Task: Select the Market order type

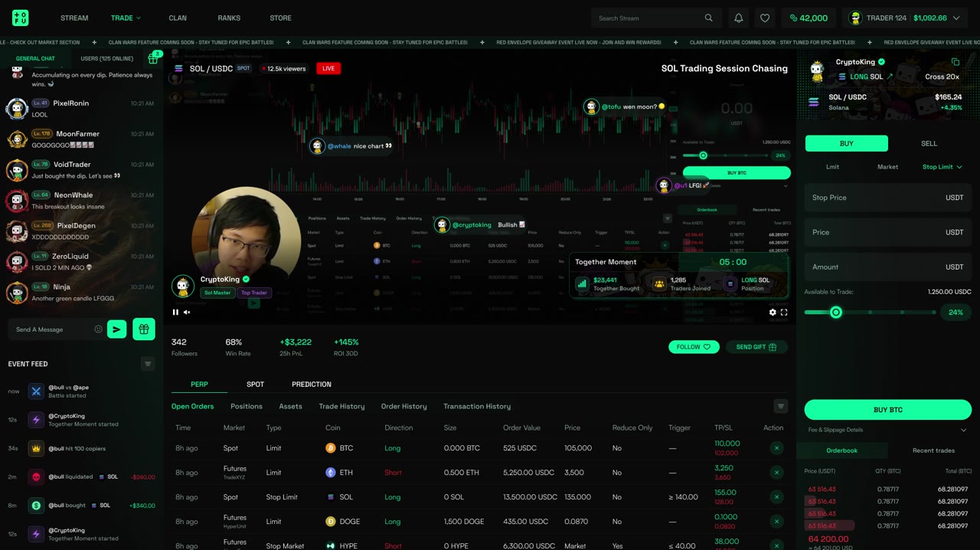Action: point(887,166)
